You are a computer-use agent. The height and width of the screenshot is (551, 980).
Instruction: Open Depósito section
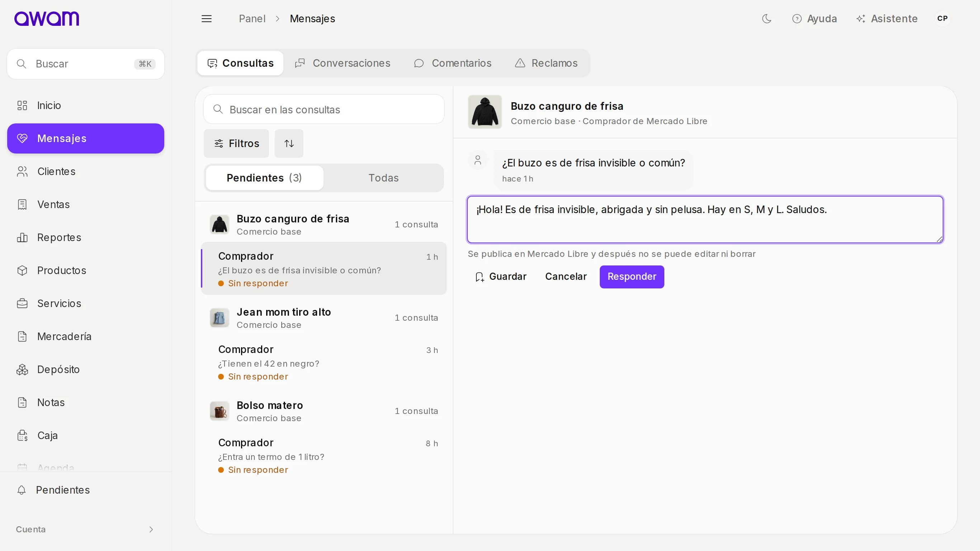pos(86,369)
